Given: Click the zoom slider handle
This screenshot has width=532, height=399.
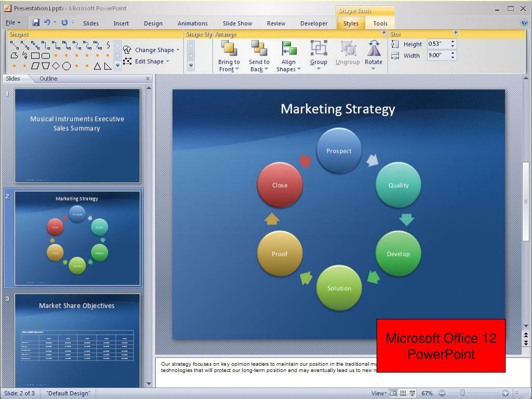Looking at the screenshot, I should point(462,393).
